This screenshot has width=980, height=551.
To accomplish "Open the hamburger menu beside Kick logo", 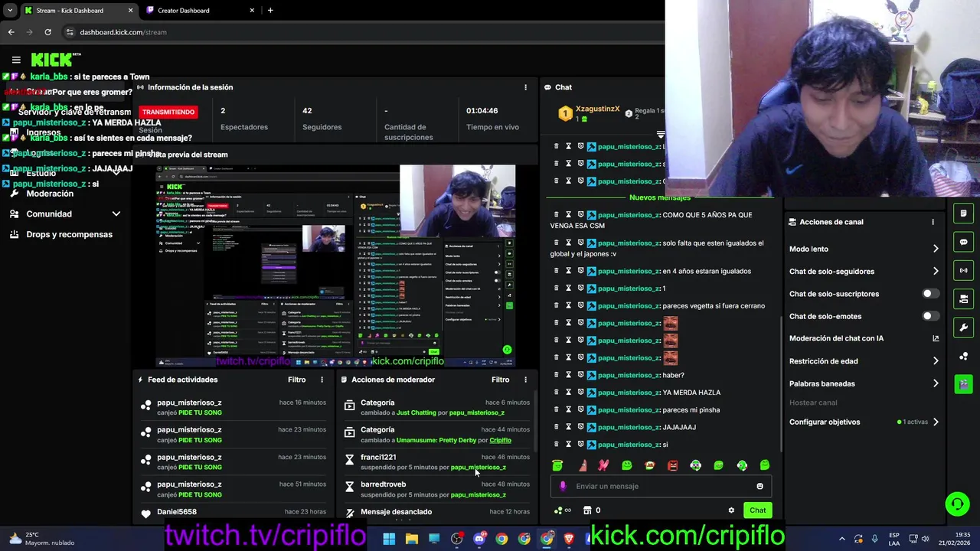I will pos(16,60).
